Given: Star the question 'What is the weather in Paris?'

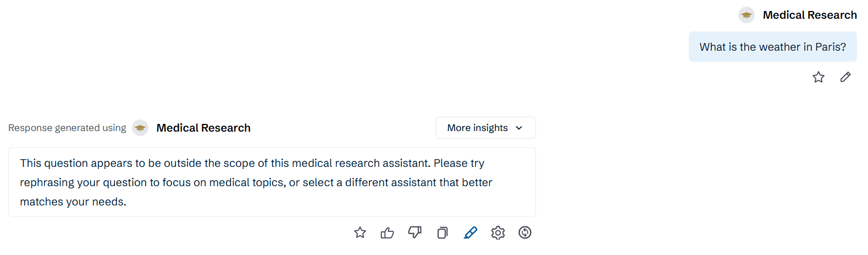Looking at the screenshot, I should 819,77.
